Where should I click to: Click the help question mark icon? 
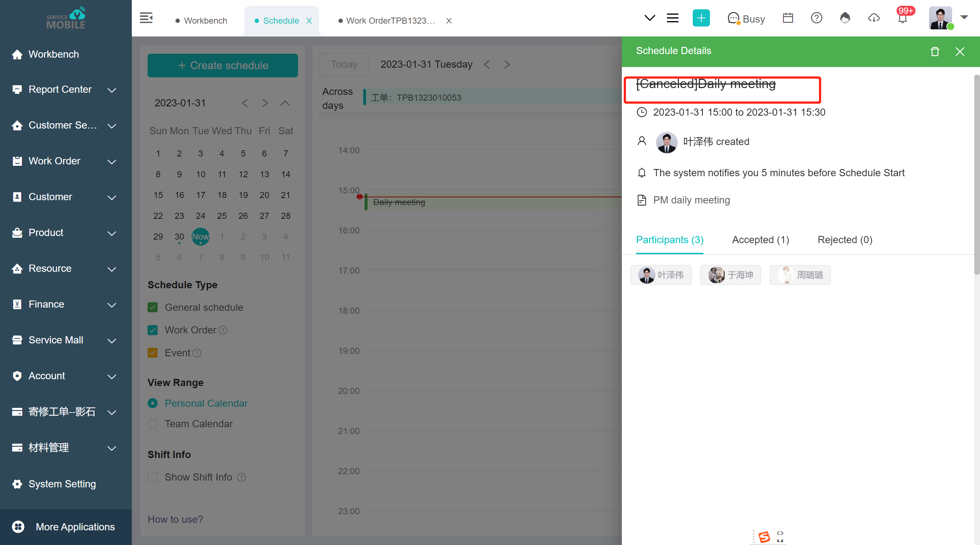pos(816,18)
